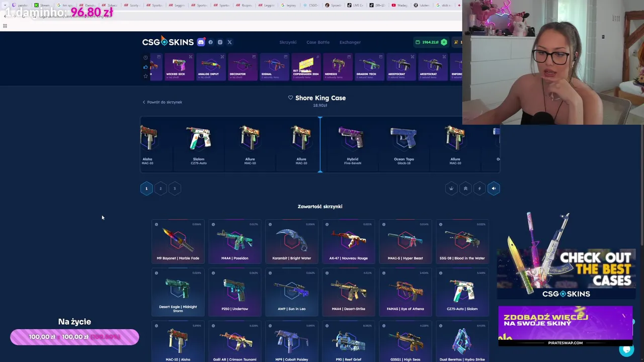Screen dimensions: 644x362
Task: Open the apps grid icon in bookmarks bar
Action: click(x=5, y=26)
